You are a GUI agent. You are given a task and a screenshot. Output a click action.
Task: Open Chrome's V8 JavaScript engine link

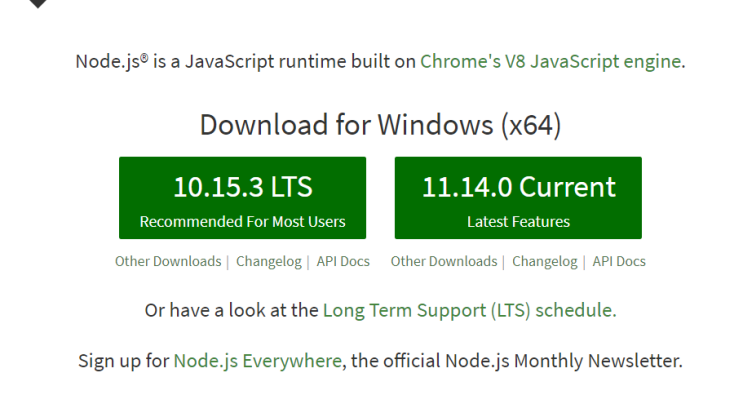tap(550, 62)
